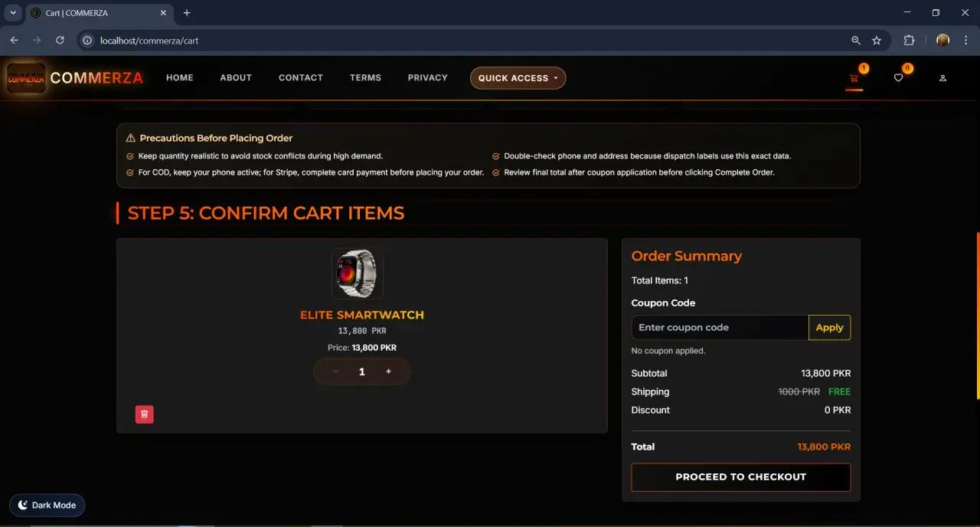This screenshot has height=527, width=980.
Task: Click the COMMERZA brand name text
Action: [96, 78]
